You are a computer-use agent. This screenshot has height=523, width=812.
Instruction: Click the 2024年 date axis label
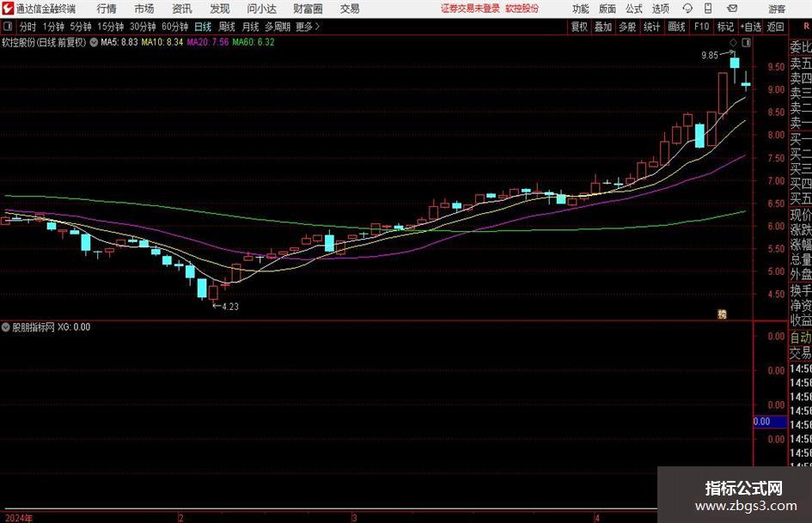pos(19,518)
